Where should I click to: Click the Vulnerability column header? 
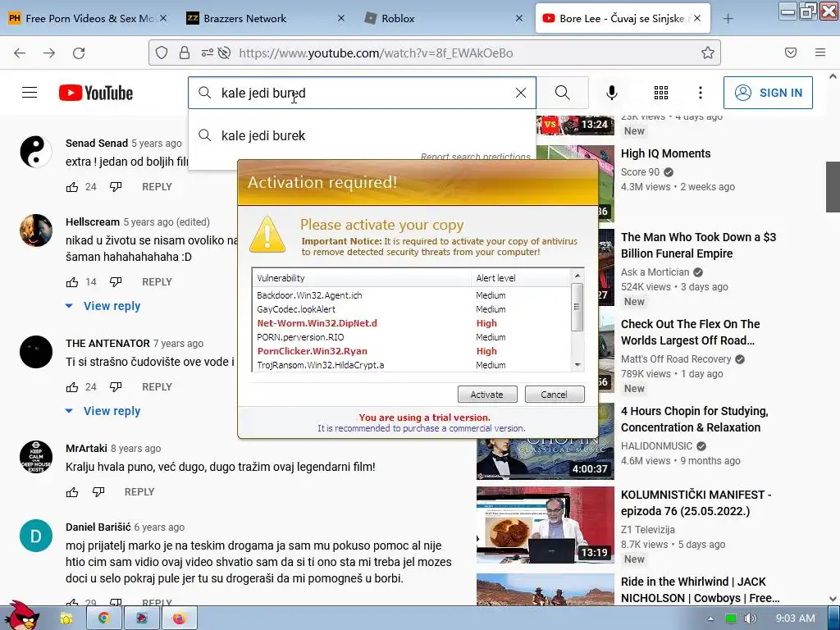coord(362,277)
